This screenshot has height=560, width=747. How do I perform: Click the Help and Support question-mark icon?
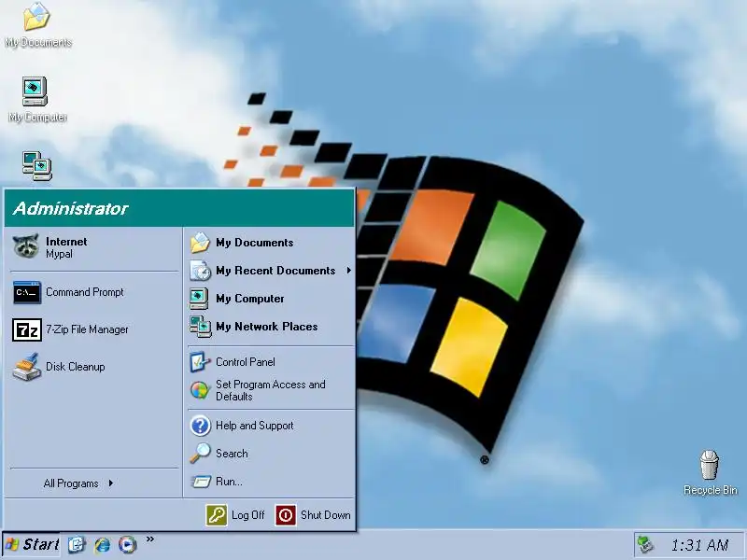[200, 426]
